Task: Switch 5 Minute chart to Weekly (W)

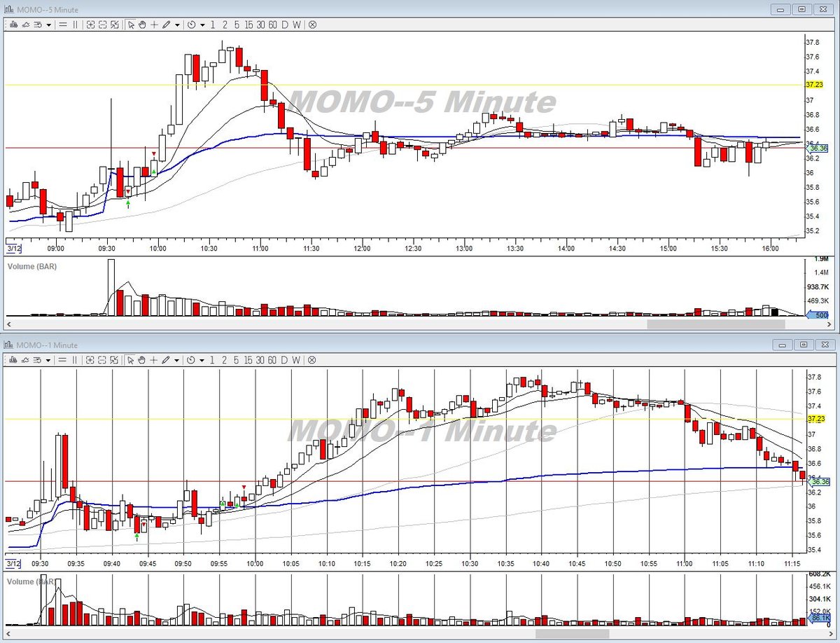Action: coord(297,25)
